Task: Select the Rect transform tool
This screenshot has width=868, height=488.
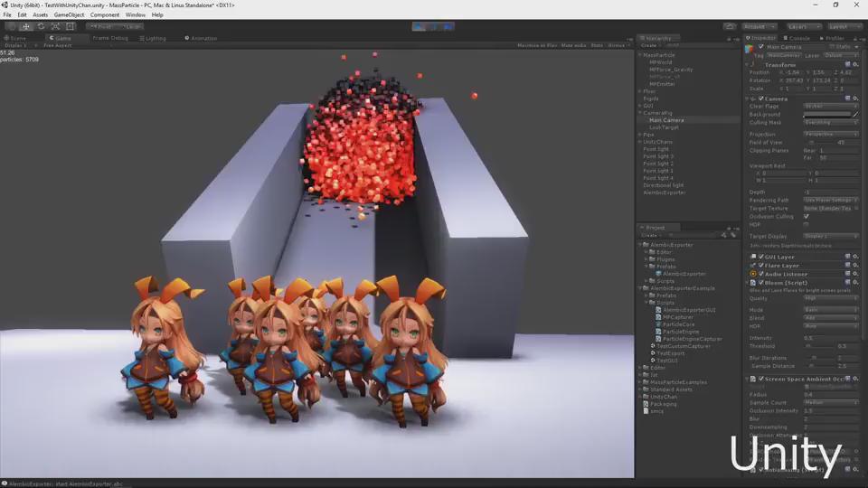Action: pos(70,26)
